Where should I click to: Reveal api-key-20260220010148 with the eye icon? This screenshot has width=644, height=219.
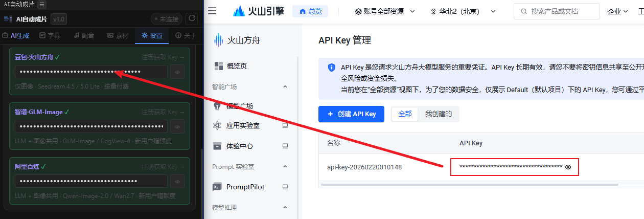point(568,167)
